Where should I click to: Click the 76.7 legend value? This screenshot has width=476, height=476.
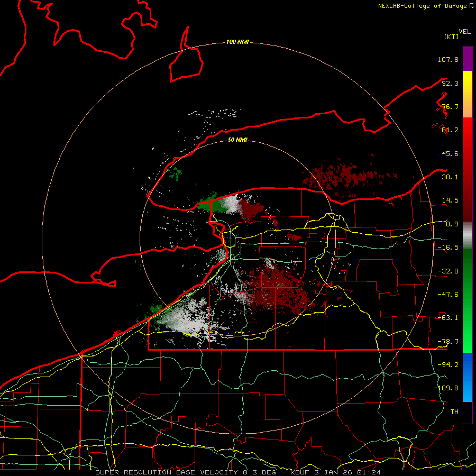pyautogui.click(x=450, y=106)
